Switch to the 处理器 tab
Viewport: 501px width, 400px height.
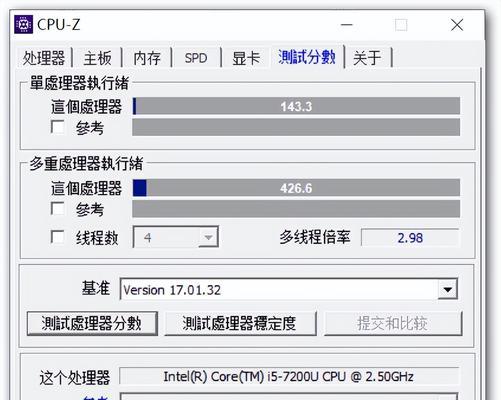click(x=44, y=58)
